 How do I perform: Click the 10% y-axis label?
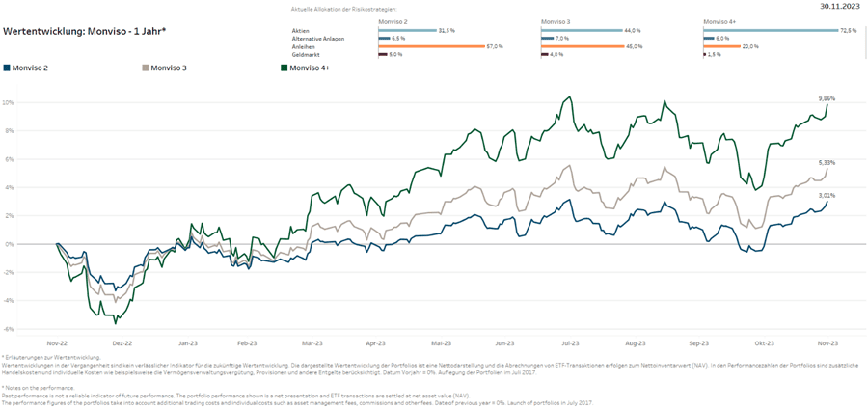pyautogui.click(x=9, y=103)
